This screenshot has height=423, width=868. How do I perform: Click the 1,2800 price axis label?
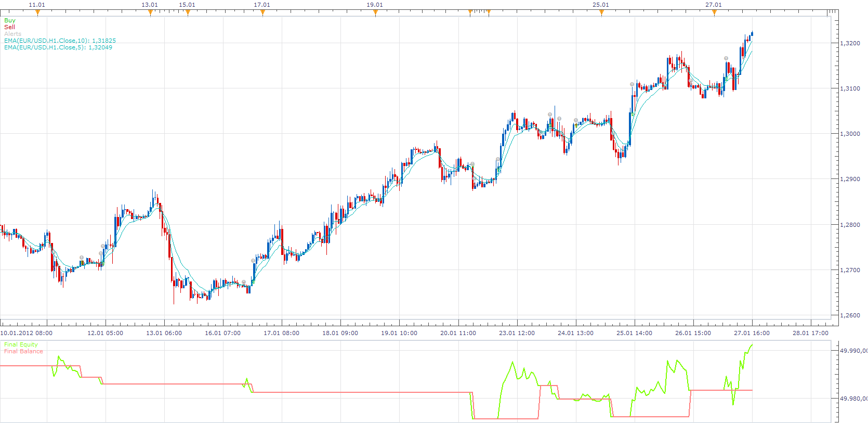tap(850, 225)
